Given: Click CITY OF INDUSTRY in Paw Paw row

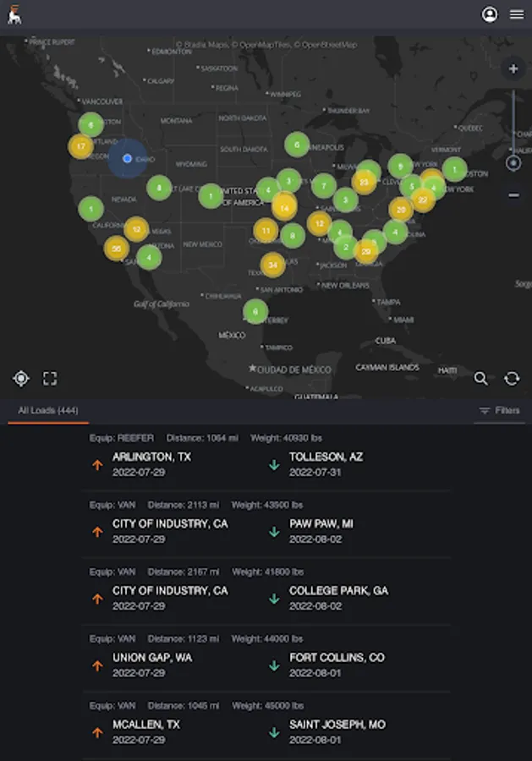Looking at the screenshot, I should 170,523.
